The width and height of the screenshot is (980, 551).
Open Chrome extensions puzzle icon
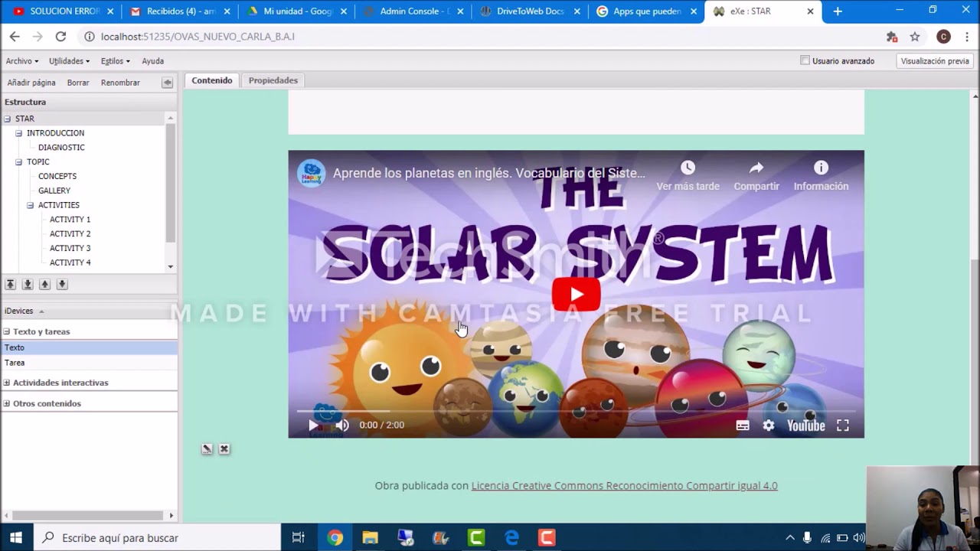pyautogui.click(x=892, y=37)
